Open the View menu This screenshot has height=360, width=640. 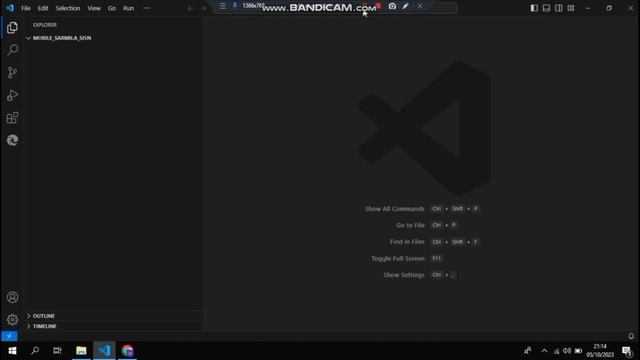pos(94,8)
